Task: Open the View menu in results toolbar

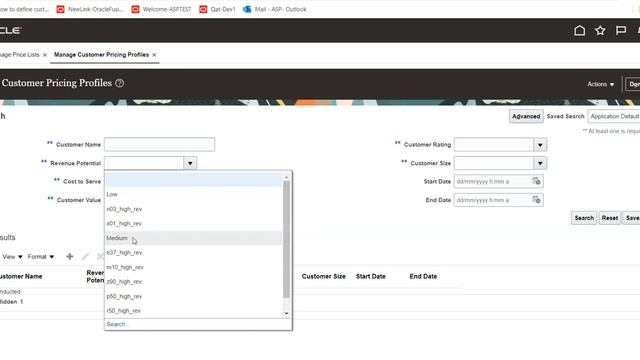Action: click(12, 257)
